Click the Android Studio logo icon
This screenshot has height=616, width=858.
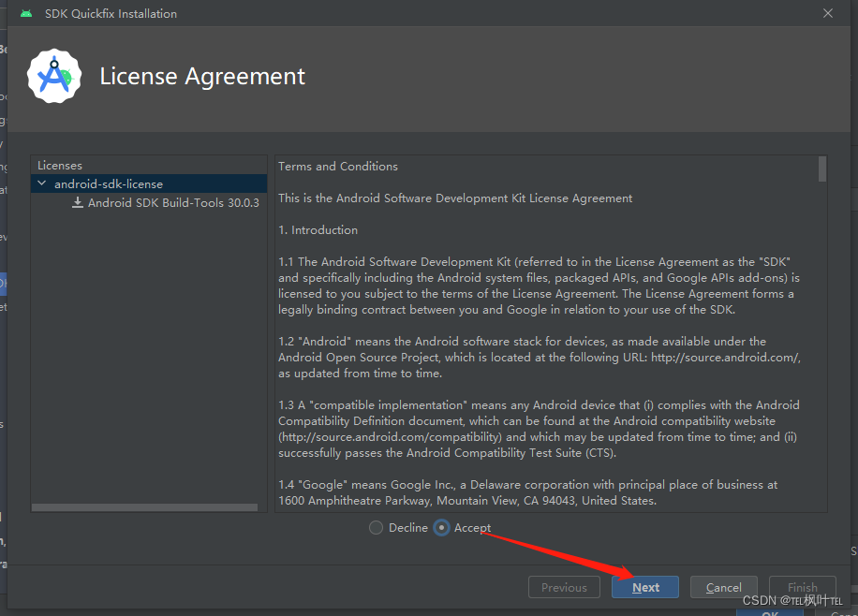(54, 77)
